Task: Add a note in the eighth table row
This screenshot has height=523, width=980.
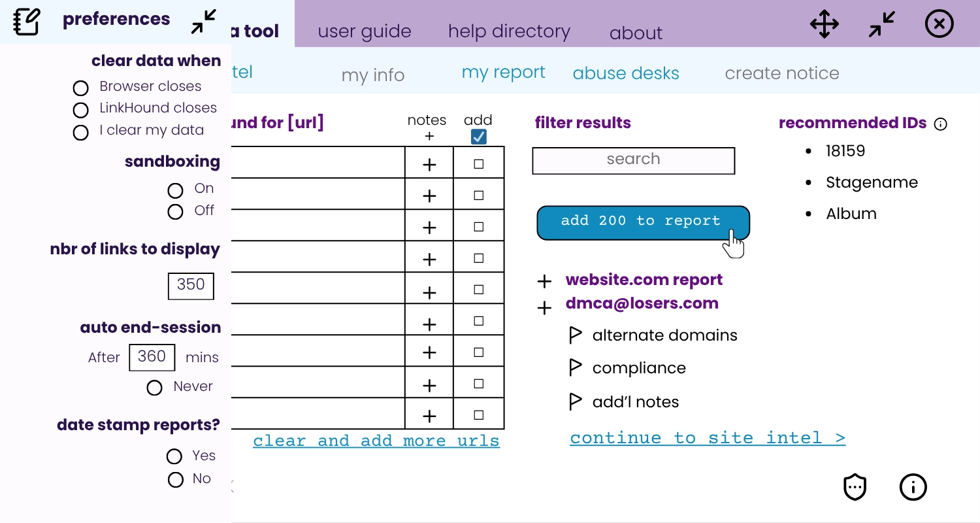Action: [x=429, y=386]
